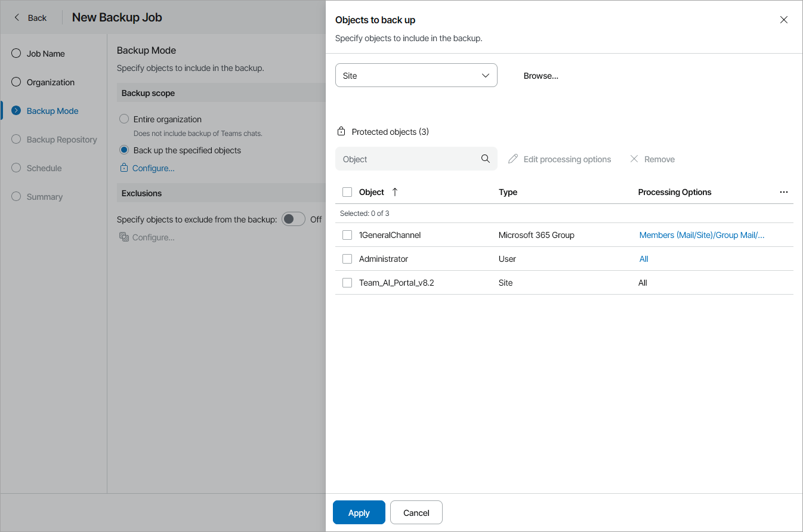803x532 pixels.
Task: Go to the Job Name step
Action: click(45, 54)
